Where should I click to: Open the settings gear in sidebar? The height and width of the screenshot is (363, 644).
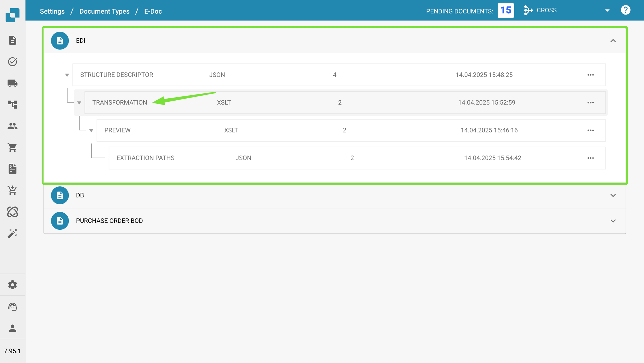(12, 285)
